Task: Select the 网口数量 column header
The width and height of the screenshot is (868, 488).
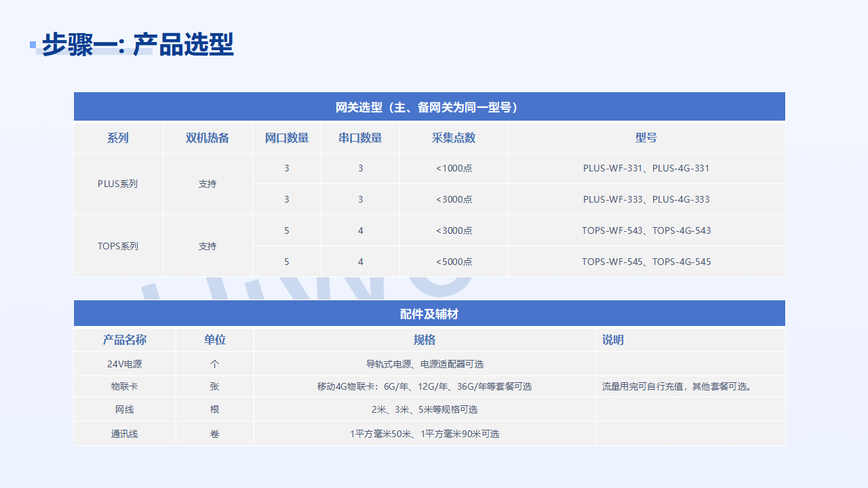Action: (287, 138)
